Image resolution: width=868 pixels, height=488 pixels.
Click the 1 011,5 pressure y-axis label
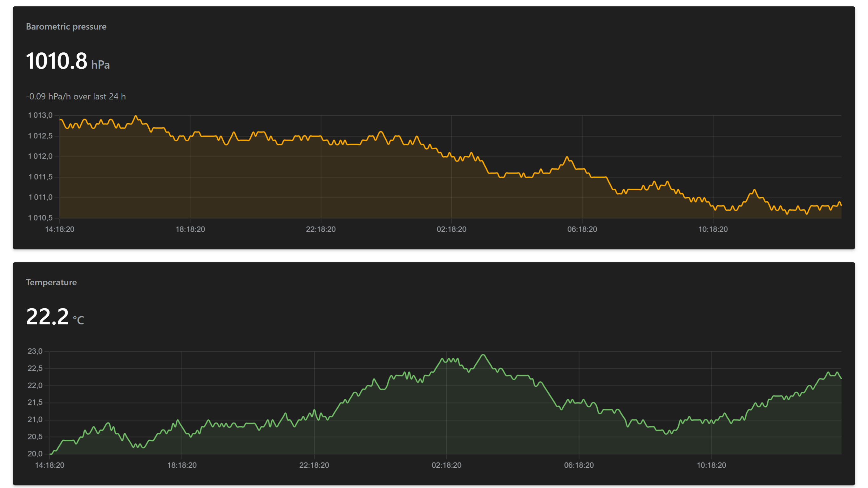40,177
